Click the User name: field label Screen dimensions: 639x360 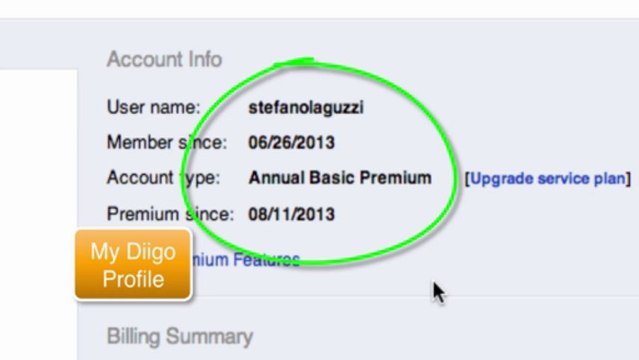click(154, 107)
